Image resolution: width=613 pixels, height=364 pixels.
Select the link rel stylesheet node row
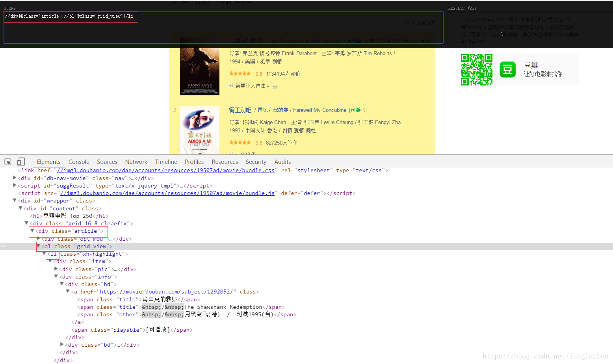pos(203,171)
